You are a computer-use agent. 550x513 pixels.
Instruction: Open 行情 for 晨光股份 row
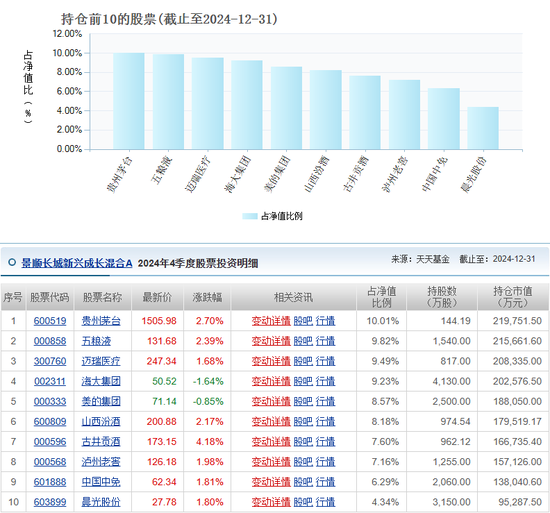(326, 502)
